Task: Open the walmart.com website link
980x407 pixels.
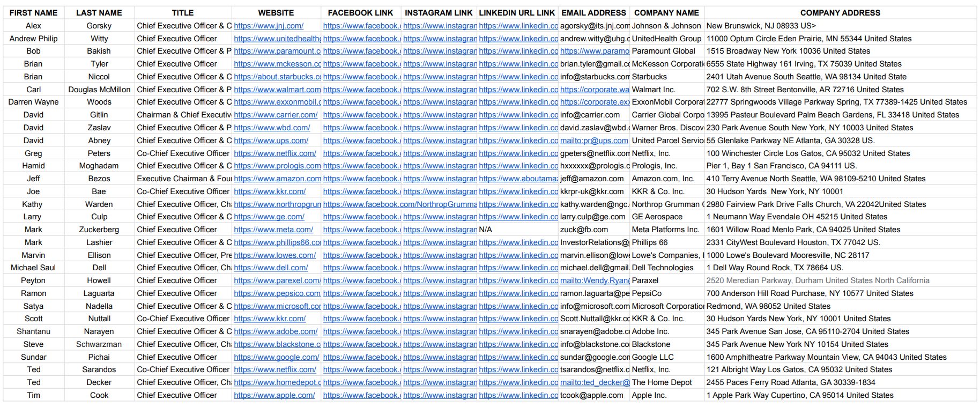Action: [x=277, y=90]
